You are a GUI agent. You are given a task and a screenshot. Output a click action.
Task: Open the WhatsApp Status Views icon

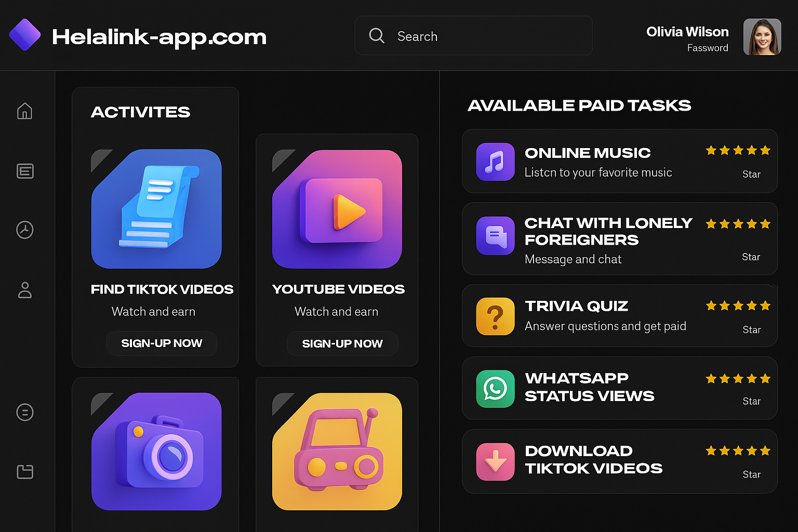495,389
